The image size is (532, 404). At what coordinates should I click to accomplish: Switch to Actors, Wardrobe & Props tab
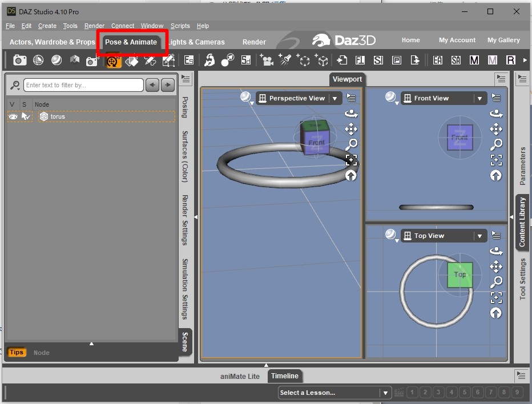point(53,42)
